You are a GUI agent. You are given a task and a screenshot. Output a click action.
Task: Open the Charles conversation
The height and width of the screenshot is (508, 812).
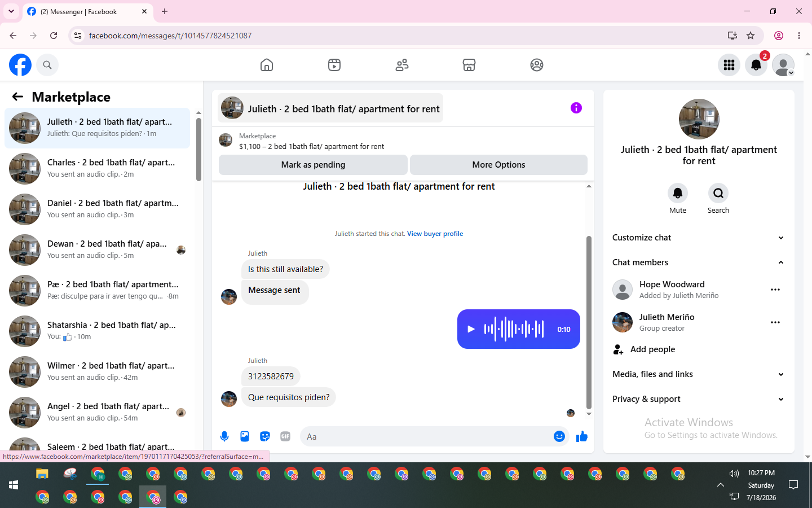pyautogui.click(x=97, y=169)
